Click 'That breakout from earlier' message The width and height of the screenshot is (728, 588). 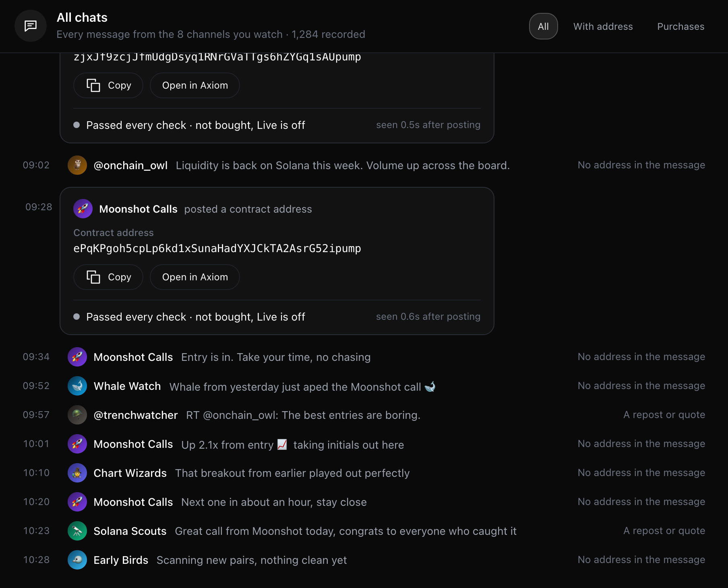pyautogui.click(x=292, y=473)
